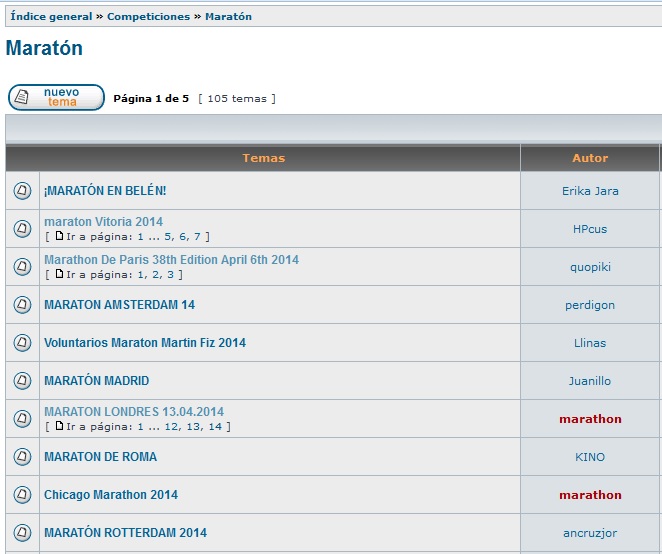Jump to page 14 of MARATON LONDRES

click(x=215, y=427)
